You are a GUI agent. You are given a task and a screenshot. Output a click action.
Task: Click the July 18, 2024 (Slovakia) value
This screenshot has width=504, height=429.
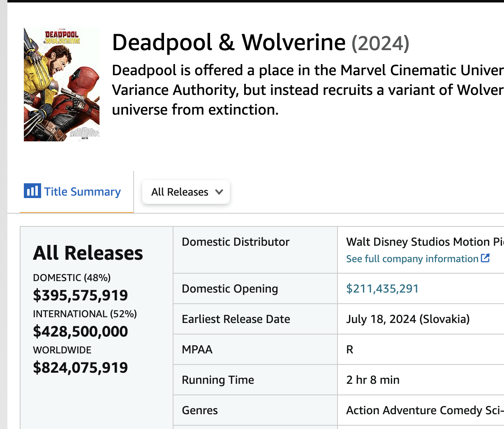point(408,319)
